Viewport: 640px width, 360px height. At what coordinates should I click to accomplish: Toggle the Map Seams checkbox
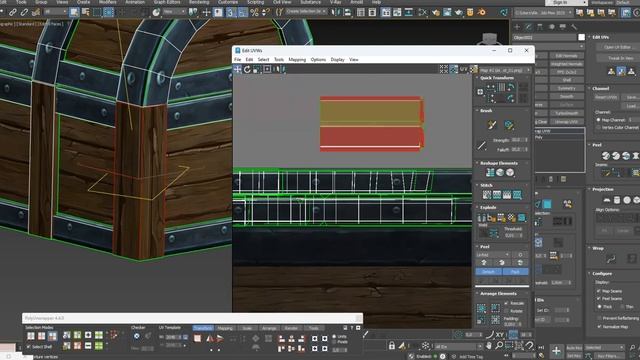(599, 291)
